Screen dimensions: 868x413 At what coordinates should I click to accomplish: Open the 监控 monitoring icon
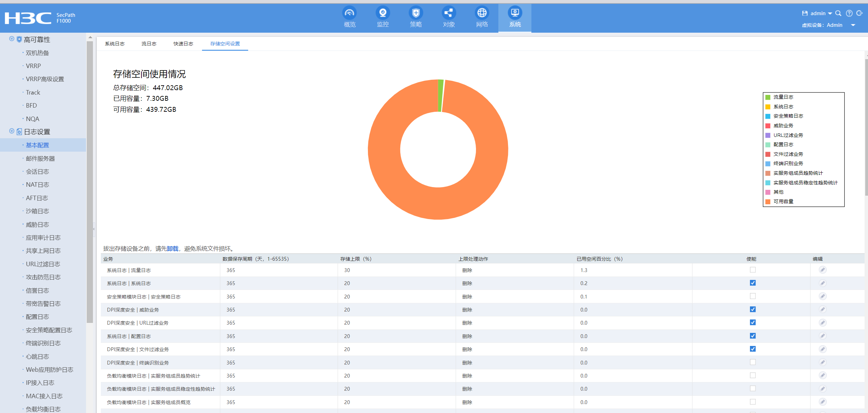coord(382,13)
